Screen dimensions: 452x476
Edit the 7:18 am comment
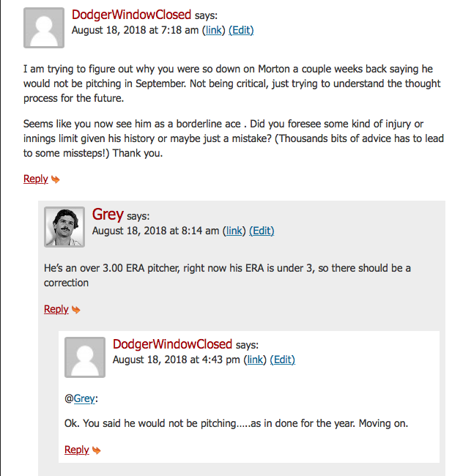pos(241,30)
